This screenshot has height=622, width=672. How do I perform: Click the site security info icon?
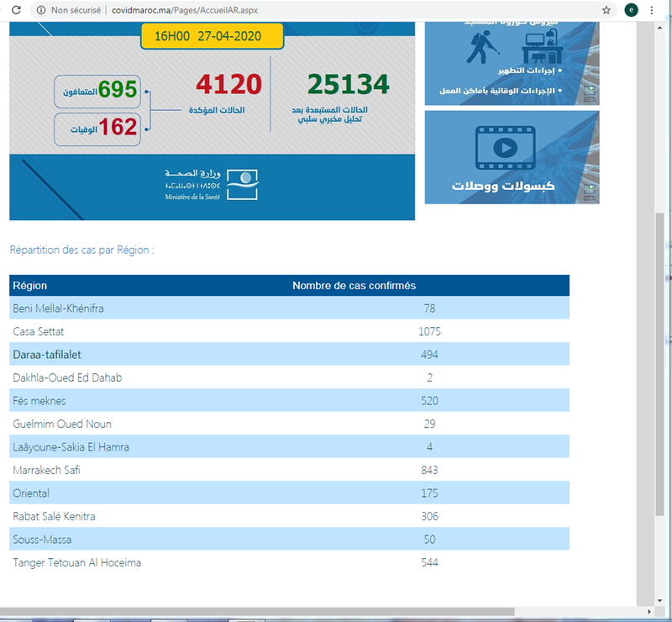pyautogui.click(x=40, y=10)
